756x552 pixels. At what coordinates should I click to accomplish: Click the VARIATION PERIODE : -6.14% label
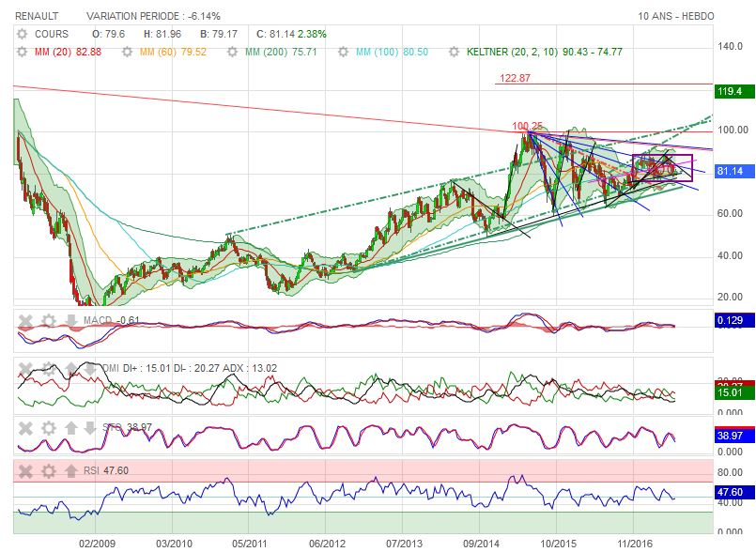click(x=153, y=16)
